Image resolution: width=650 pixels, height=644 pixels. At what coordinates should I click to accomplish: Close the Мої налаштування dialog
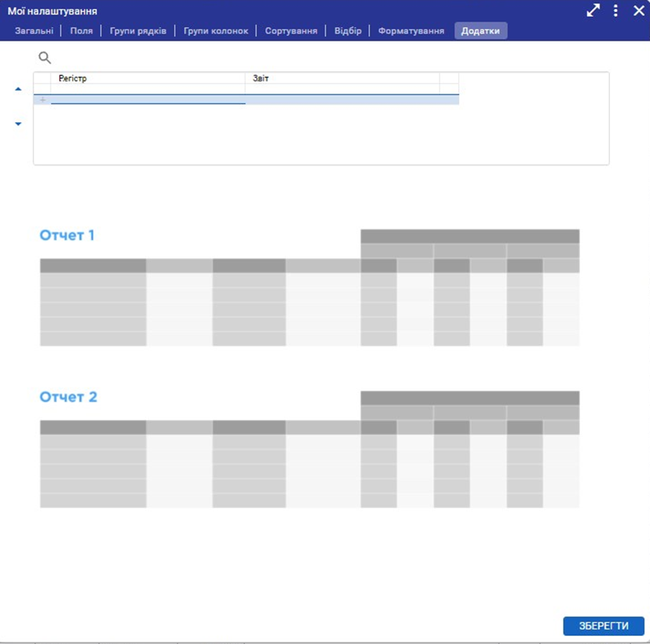point(638,10)
